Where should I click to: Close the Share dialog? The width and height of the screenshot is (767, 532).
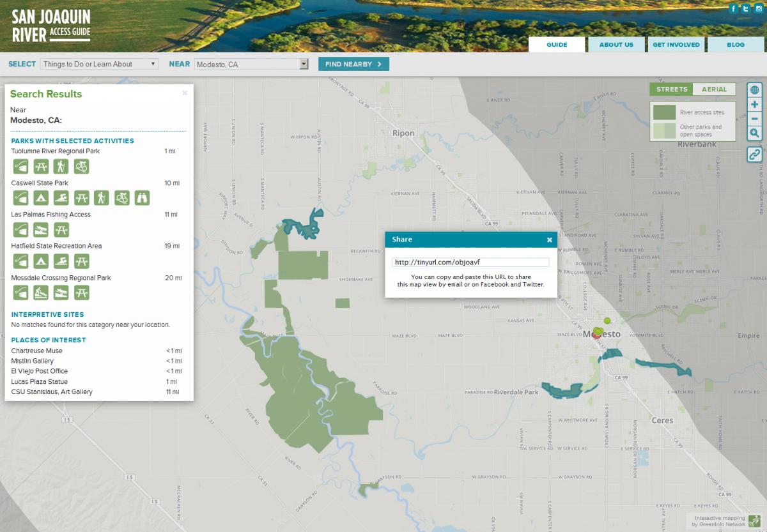(x=549, y=240)
